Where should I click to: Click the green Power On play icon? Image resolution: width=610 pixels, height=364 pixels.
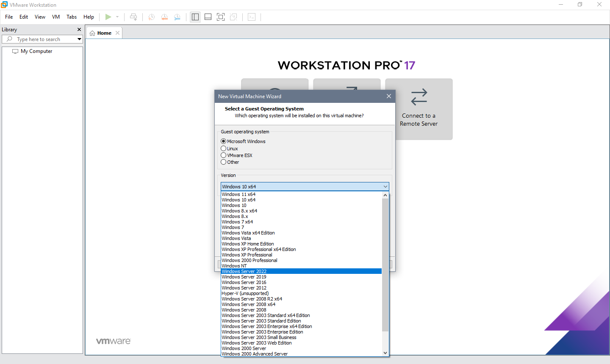(108, 17)
